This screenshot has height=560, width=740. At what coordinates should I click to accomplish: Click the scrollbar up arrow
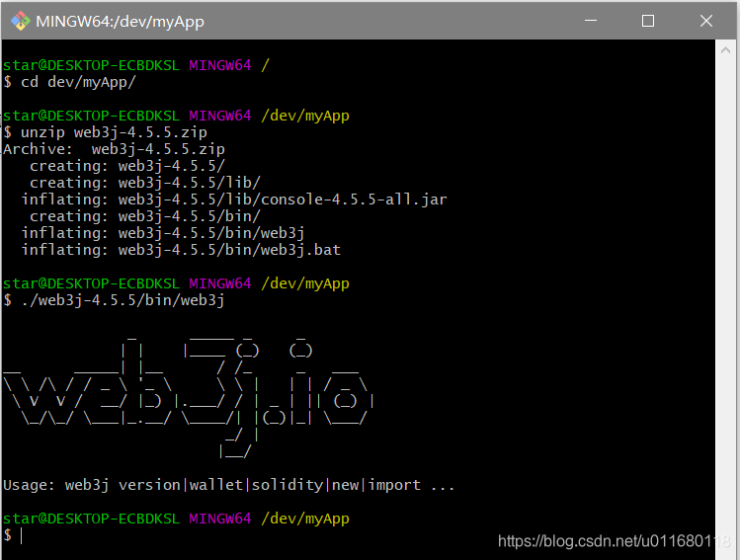[725, 50]
